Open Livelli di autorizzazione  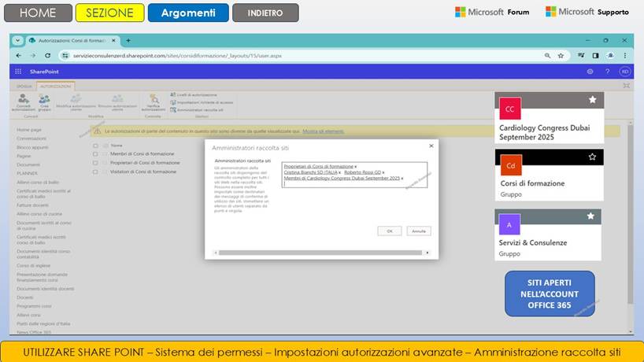194,94
